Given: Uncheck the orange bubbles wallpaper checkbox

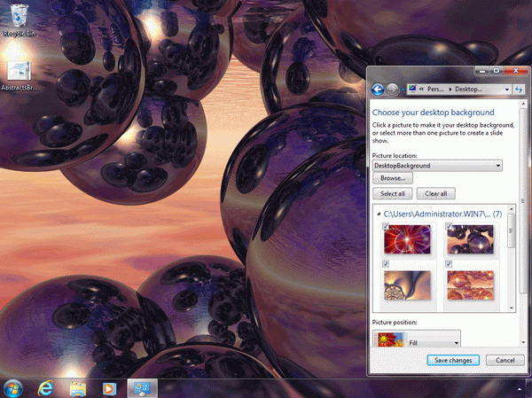Looking at the screenshot, I should [449, 264].
